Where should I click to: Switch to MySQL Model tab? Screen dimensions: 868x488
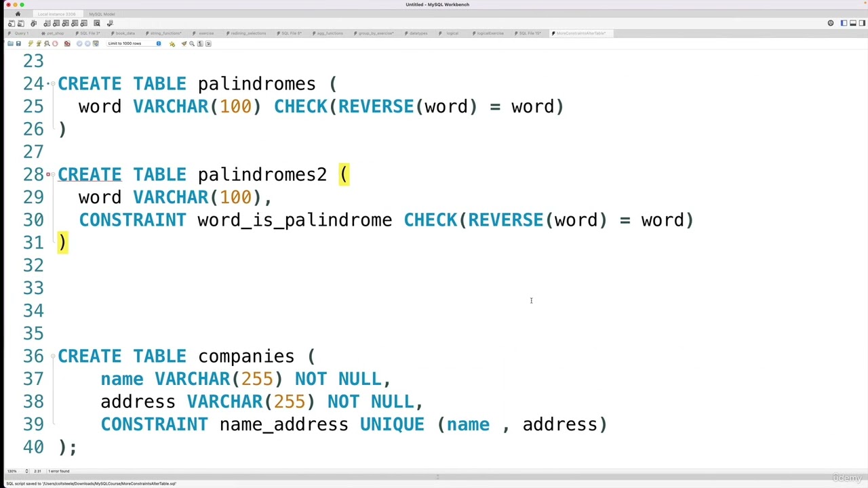[102, 14]
